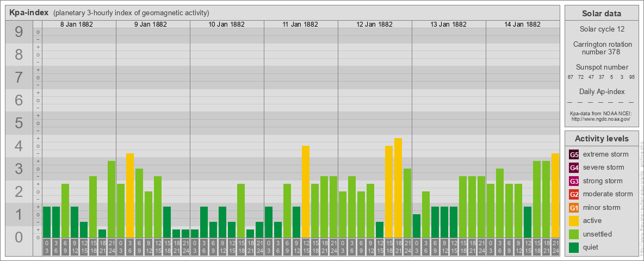The height and width of the screenshot is (261, 644).
Task: Click the yellow 14 Jan 21-24 hour bar
Action: click(x=555, y=195)
